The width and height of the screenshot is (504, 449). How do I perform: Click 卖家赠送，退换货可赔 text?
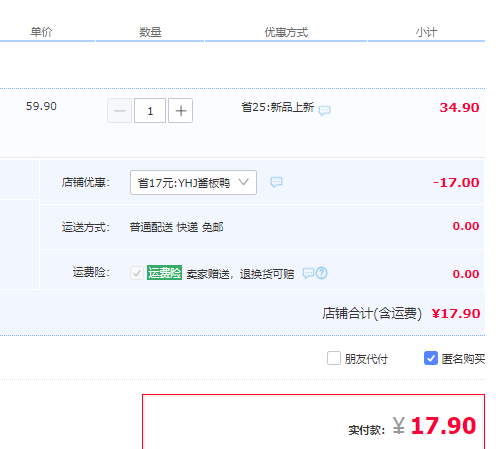240,274
